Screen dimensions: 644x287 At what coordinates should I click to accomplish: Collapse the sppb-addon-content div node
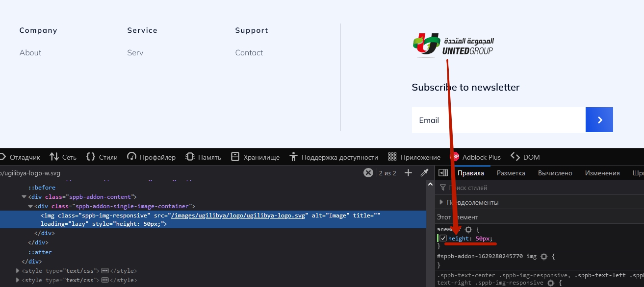click(24, 197)
